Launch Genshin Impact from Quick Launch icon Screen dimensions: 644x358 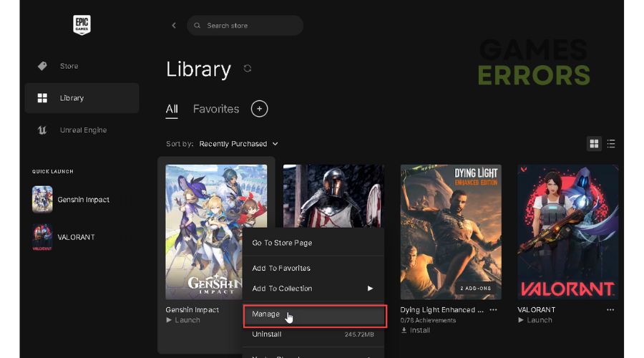42,199
